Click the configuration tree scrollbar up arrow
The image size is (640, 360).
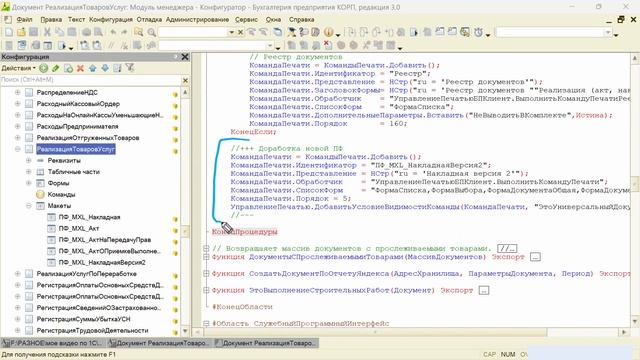pyautogui.click(x=185, y=92)
